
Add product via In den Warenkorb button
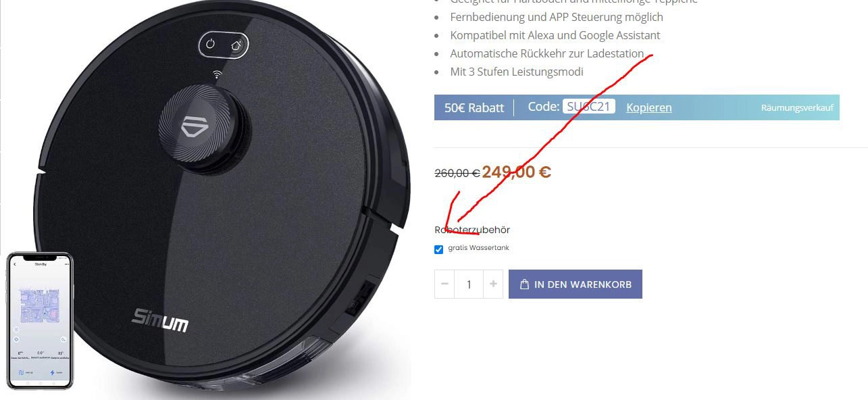tap(576, 284)
